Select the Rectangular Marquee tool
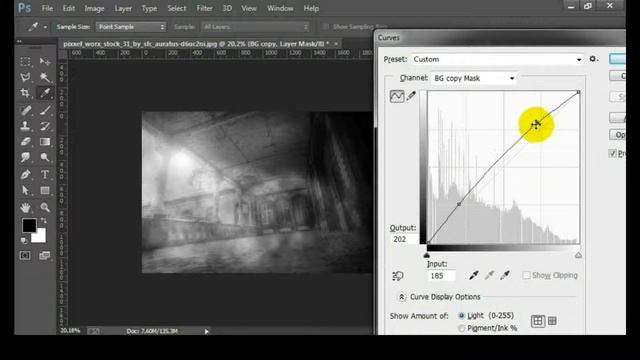Screen dimensions: 640x360 [25, 62]
